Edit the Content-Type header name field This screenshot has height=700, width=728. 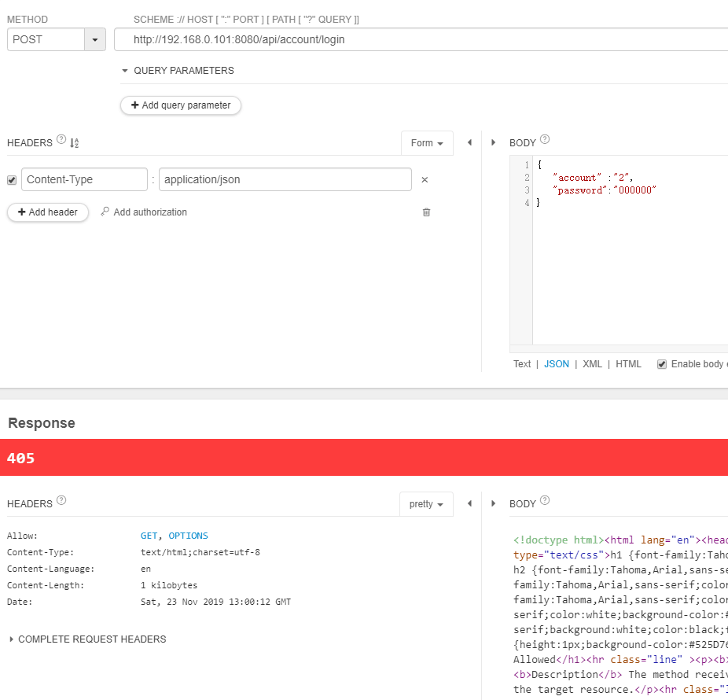tap(84, 180)
